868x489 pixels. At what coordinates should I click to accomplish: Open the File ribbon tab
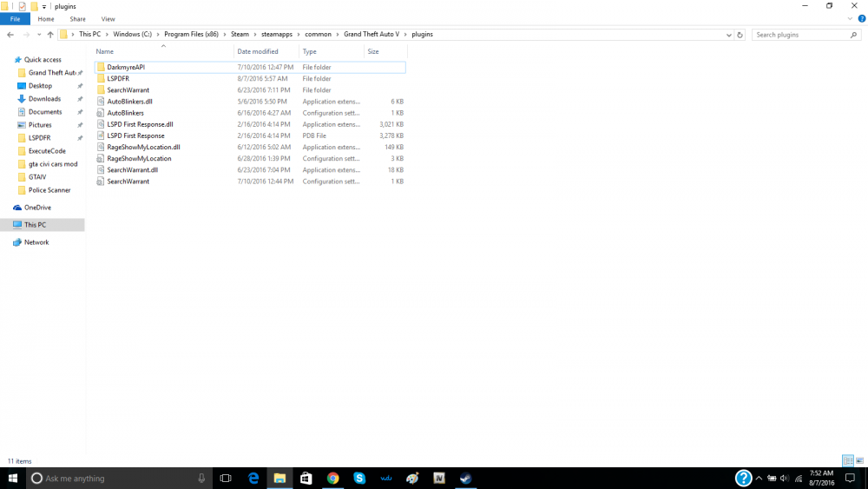point(15,19)
